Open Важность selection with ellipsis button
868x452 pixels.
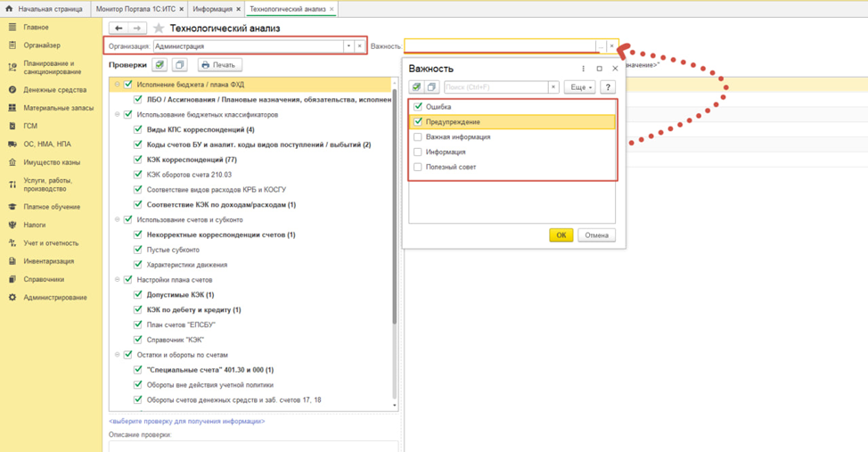(601, 46)
